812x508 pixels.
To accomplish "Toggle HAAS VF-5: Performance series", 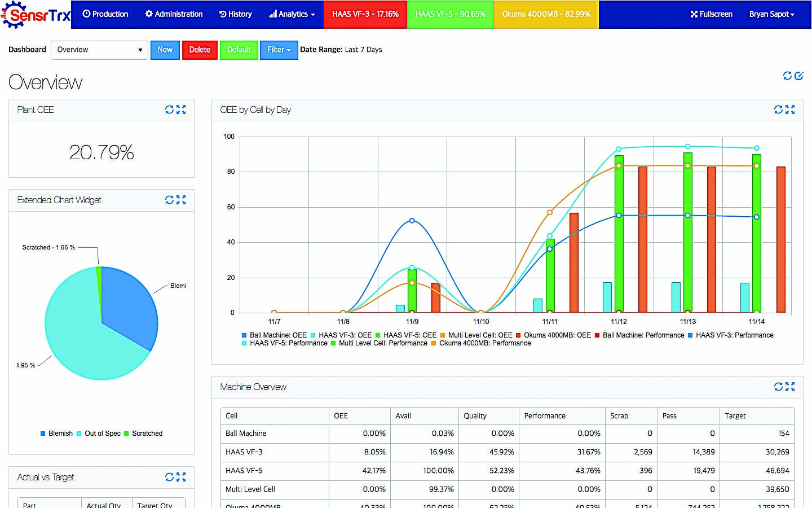I will coord(284,343).
